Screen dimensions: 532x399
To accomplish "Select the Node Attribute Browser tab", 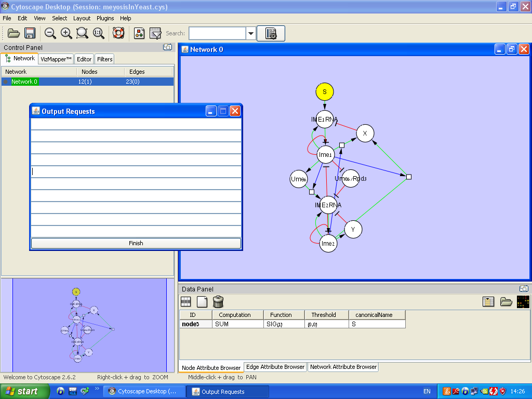I will pyautogui.click(x=211, y=367).
